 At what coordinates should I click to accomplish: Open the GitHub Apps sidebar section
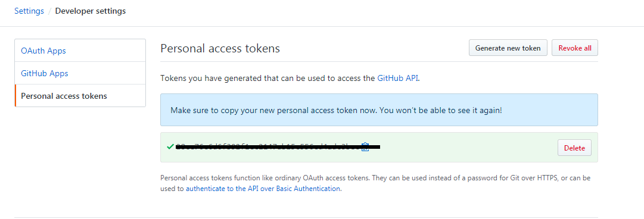(80, 73)
